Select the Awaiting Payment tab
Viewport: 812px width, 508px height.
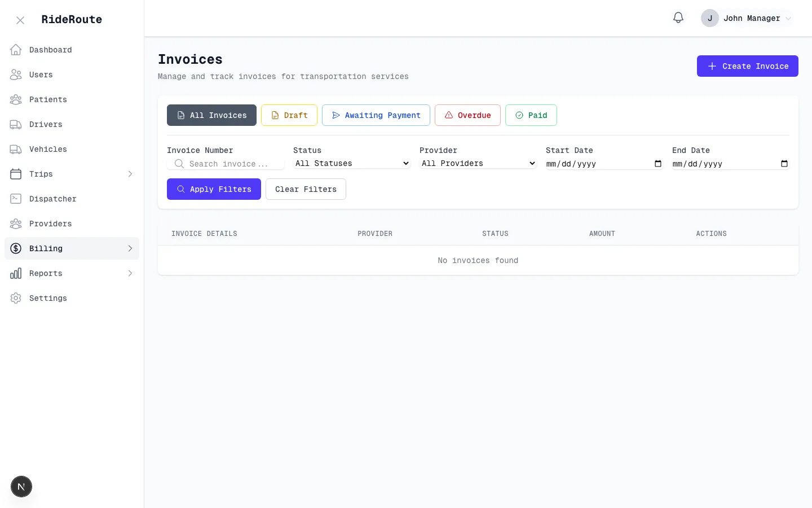click(x=376, y=115)
